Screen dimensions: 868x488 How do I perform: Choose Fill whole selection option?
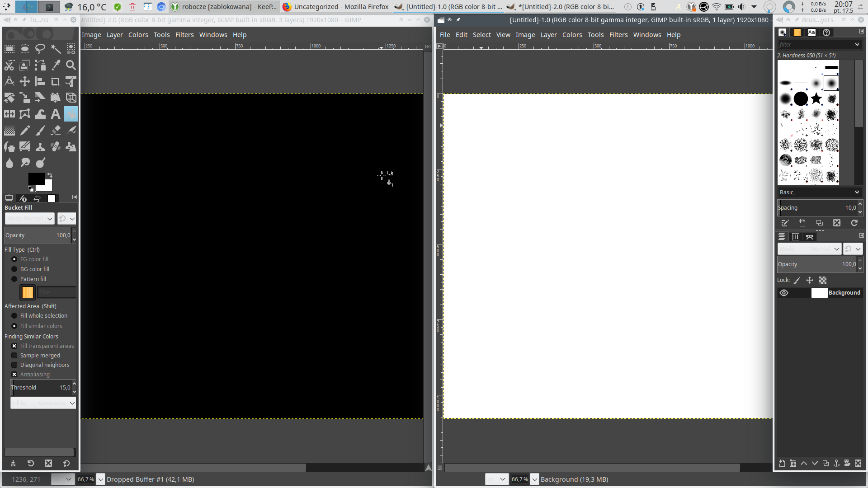pos(14,316)
